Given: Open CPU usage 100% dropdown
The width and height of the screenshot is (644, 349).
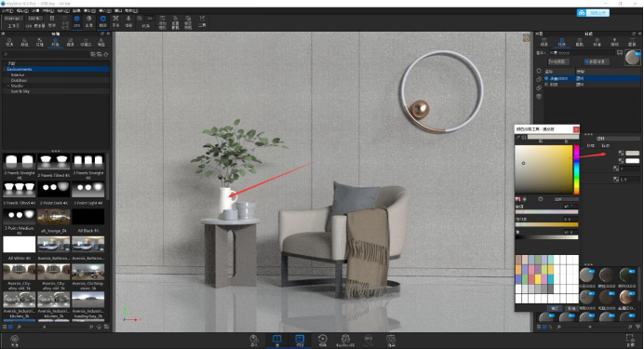Looking at the screenshot, I should (35, 19).
